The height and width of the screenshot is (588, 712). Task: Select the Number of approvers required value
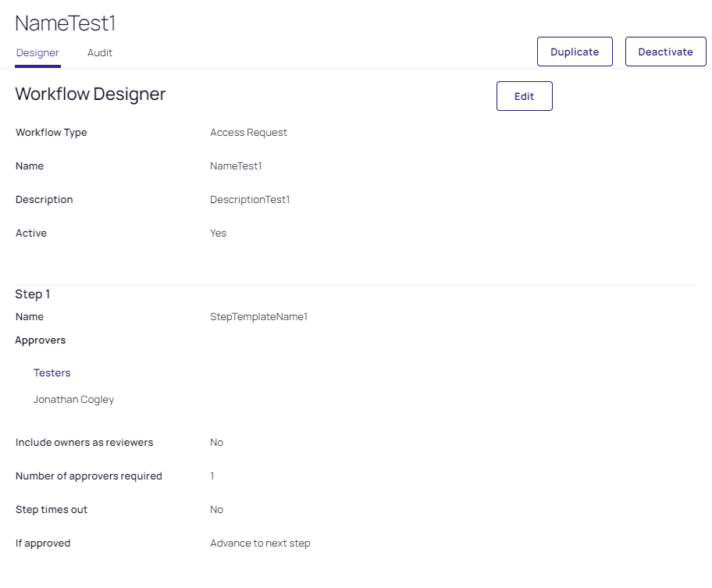[211, 476]
